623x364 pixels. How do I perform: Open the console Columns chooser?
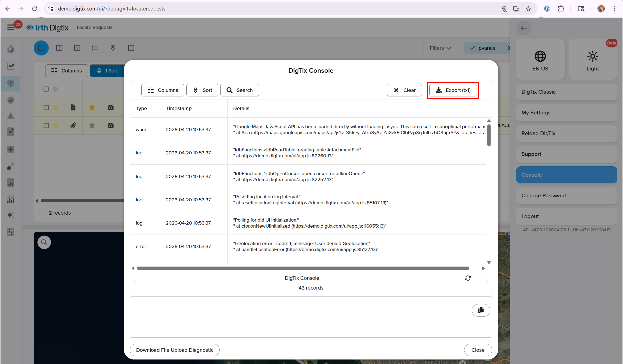click(x=163, y=90)
